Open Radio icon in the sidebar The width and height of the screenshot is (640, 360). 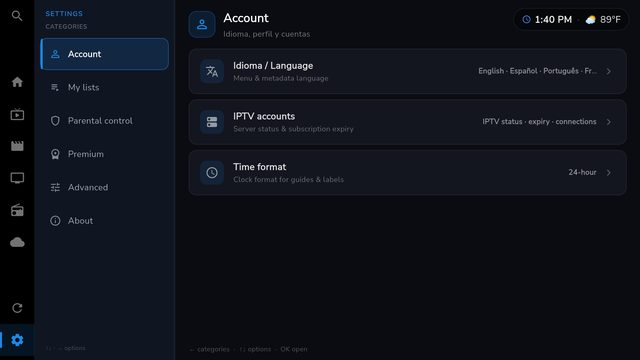coord(17,210)
